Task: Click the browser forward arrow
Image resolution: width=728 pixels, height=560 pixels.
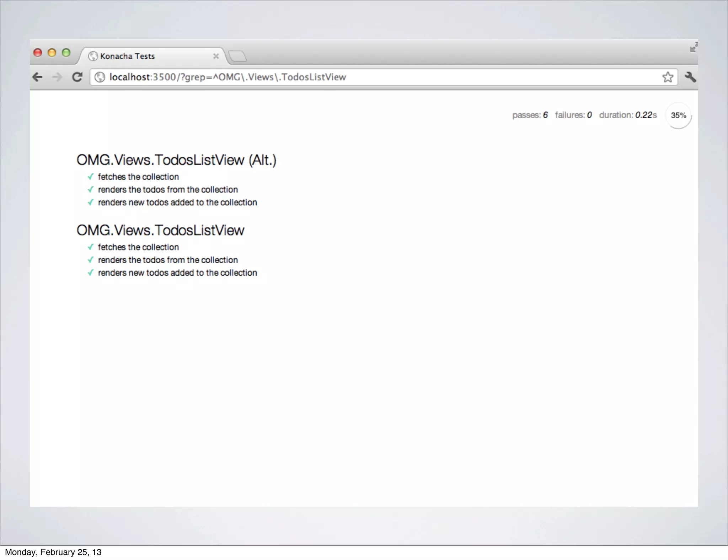Action: click(57, 77)
